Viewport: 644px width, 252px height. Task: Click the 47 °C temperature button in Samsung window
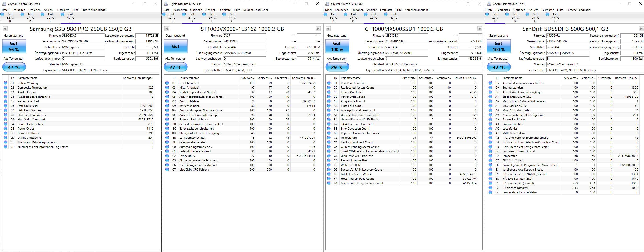point(14,67)
